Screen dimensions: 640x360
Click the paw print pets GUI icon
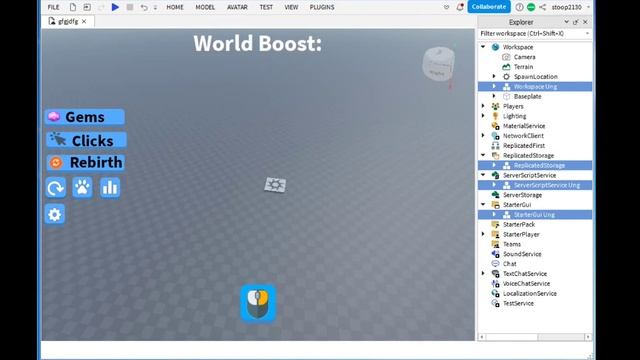coord(82,188)
